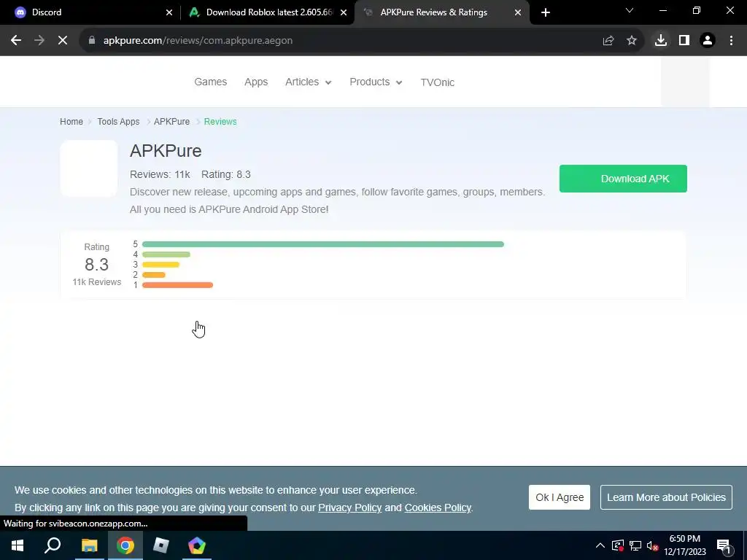Open a new tab with the plus button

(x=546, y=12)
